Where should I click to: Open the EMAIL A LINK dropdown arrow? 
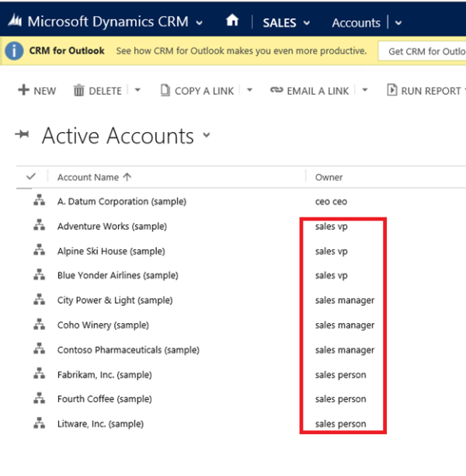(365, 90)
